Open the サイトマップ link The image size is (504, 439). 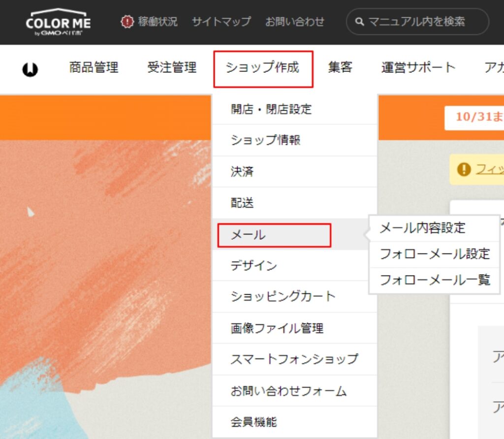pyautogui.click(x=221, y=22)
